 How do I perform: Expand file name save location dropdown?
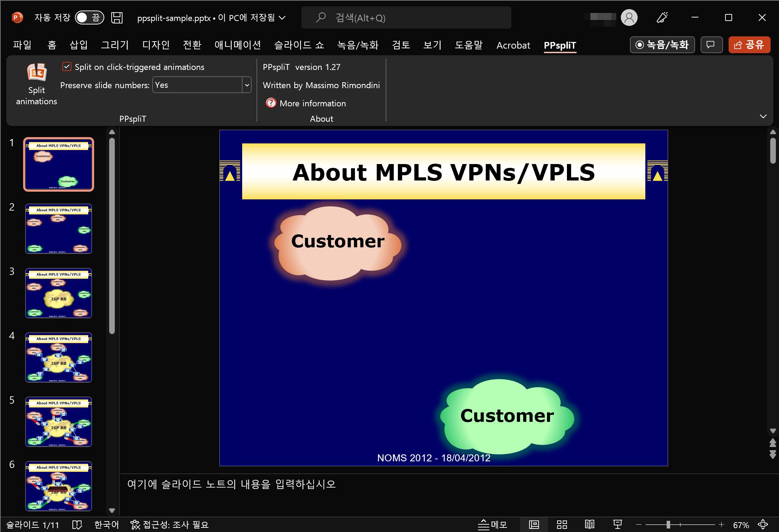pos(282,17)
